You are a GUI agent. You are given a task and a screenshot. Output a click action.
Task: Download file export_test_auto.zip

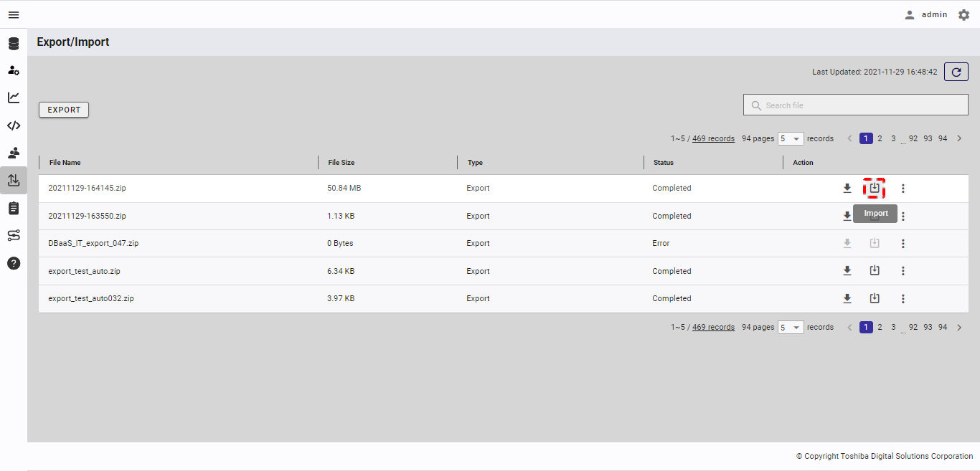click(847, 271)
